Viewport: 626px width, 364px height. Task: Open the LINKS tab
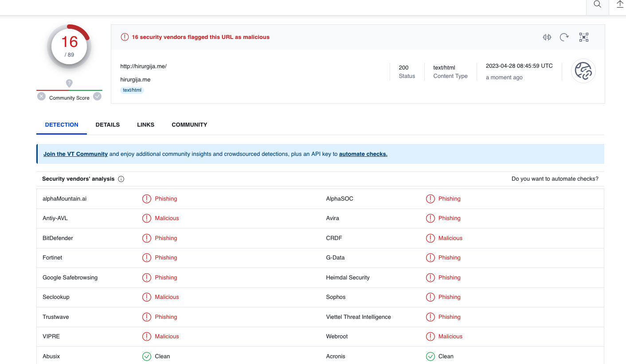tap(146, 125)
